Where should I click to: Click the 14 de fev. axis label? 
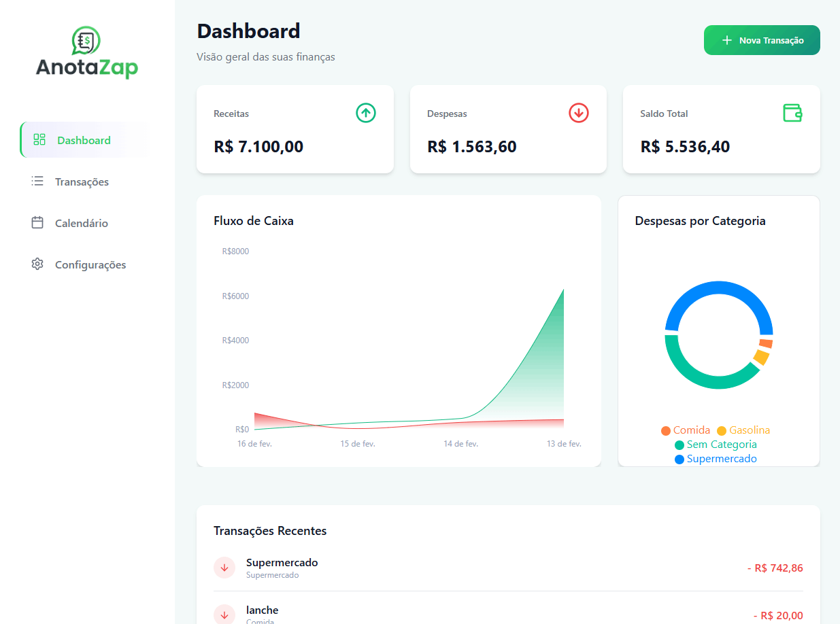[x=460, y=443]
